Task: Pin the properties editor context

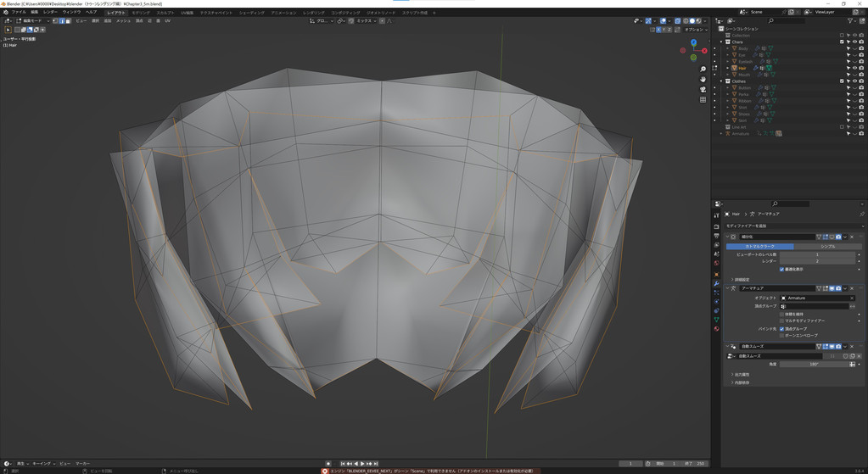Action: click(x=862, y=214)
